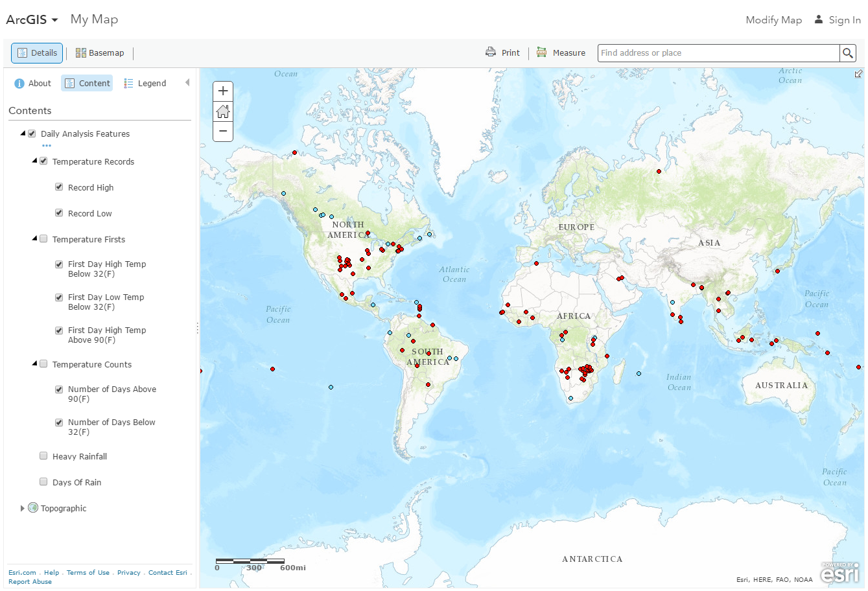Click the Modify Map link
Viewport: 868px width, 591px height.
773,20
